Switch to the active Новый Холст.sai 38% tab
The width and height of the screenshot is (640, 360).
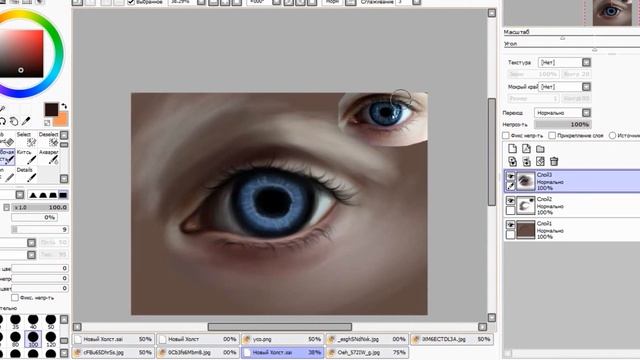pos(282,352)
